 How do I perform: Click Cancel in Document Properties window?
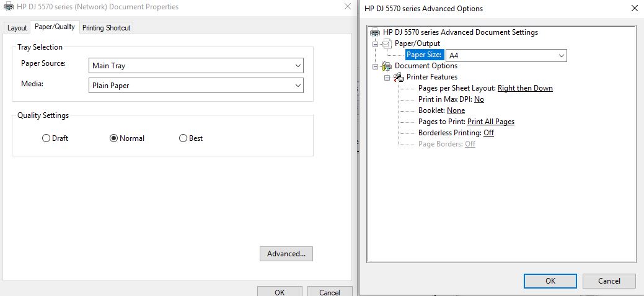click(330, 292)
